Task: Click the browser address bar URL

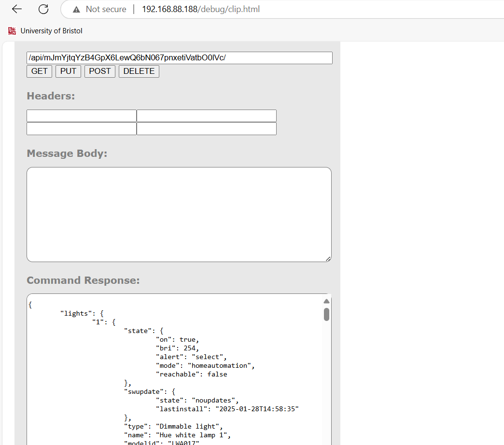Action: 201,9
